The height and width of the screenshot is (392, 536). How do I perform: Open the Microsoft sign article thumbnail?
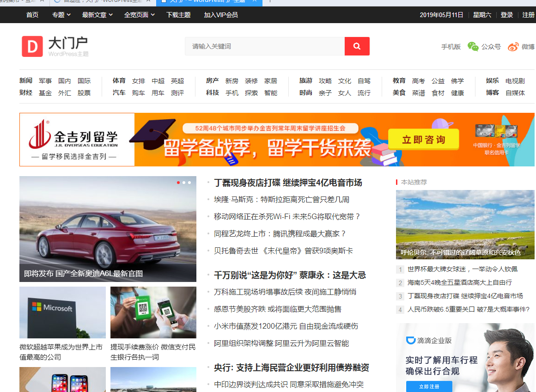click(62, 312)
